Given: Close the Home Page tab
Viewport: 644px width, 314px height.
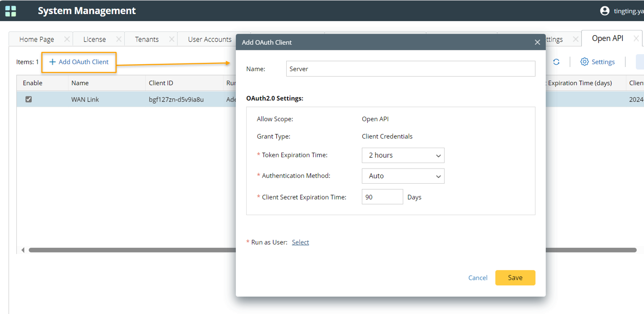Looking at the screenshot, I should pos(67,39).
